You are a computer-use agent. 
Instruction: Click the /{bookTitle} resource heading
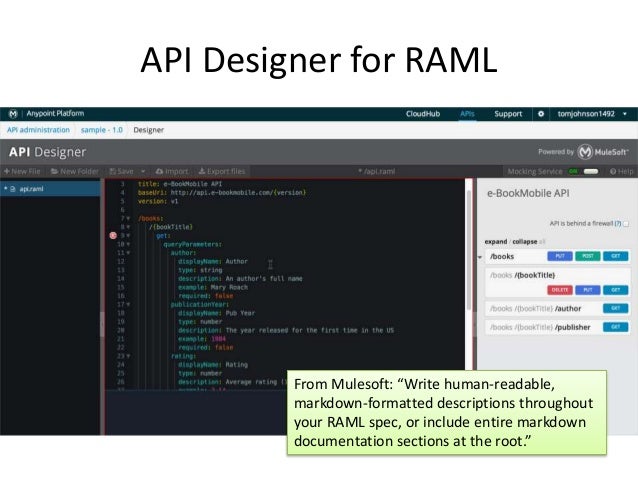(x=522, y=276)
